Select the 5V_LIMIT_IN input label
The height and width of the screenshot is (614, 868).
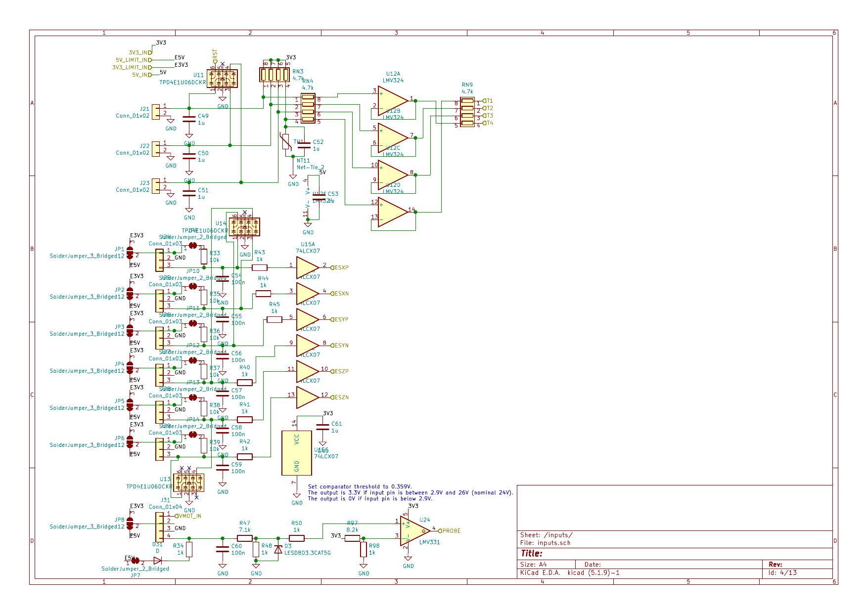click(x=134, y=60)
